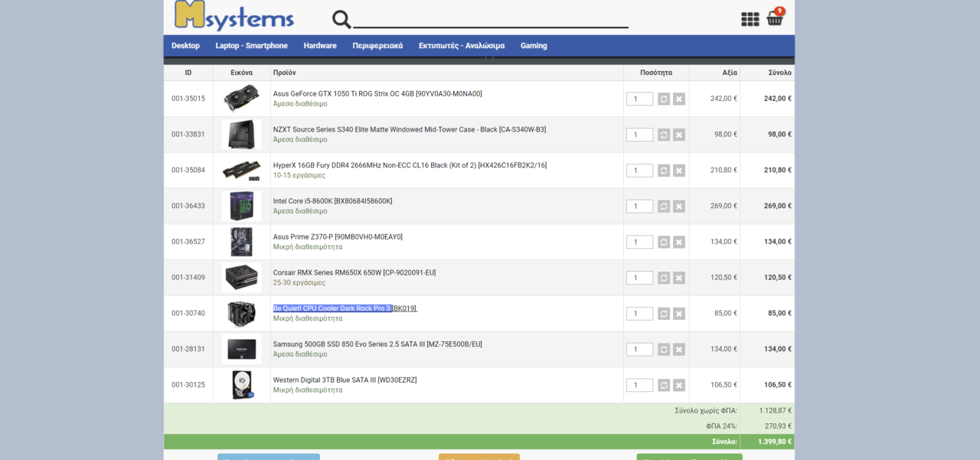
Task: Edit quantity field for Be Quiet! CPU Cooler
Action: (640, 314)
